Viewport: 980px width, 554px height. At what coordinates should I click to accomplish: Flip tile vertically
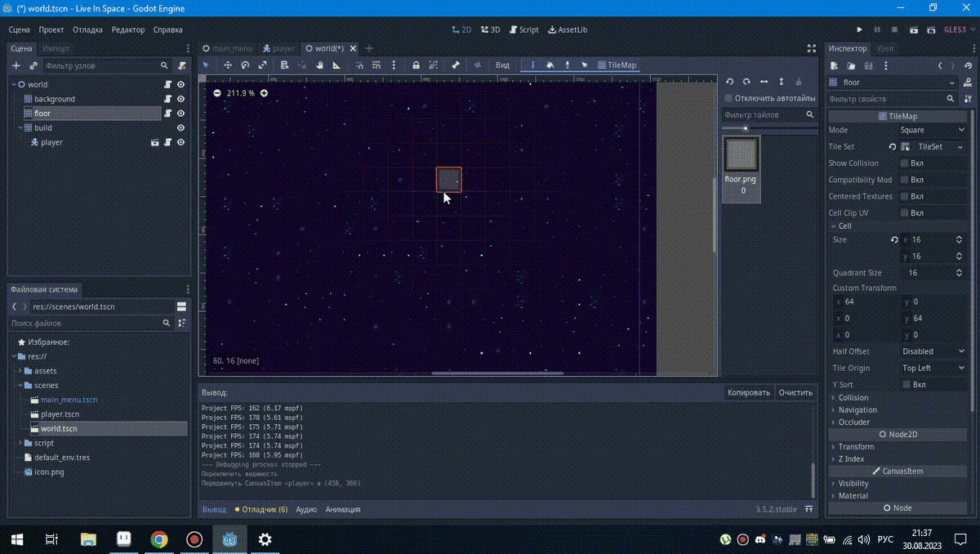781,82
